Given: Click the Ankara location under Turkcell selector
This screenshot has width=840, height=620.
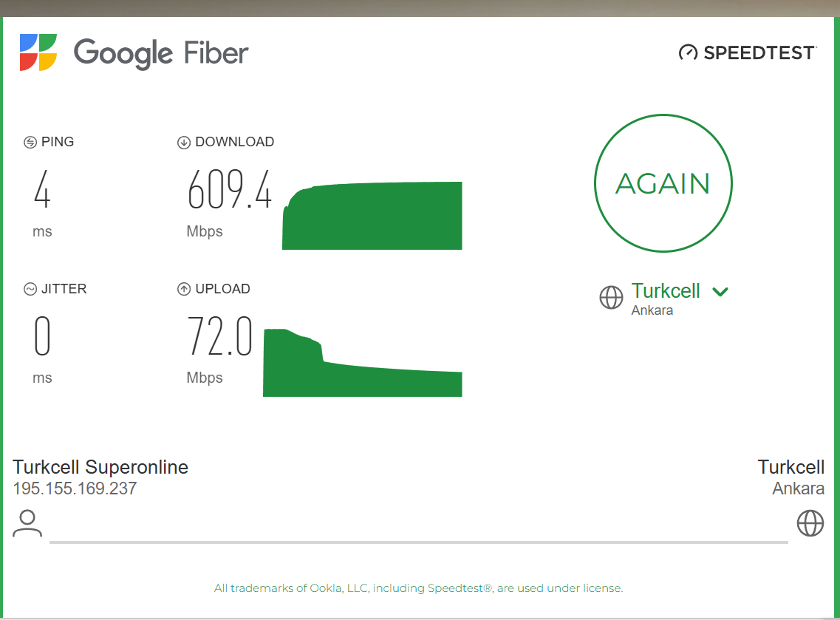Looking at the screenshot, I should pos(652,310).
